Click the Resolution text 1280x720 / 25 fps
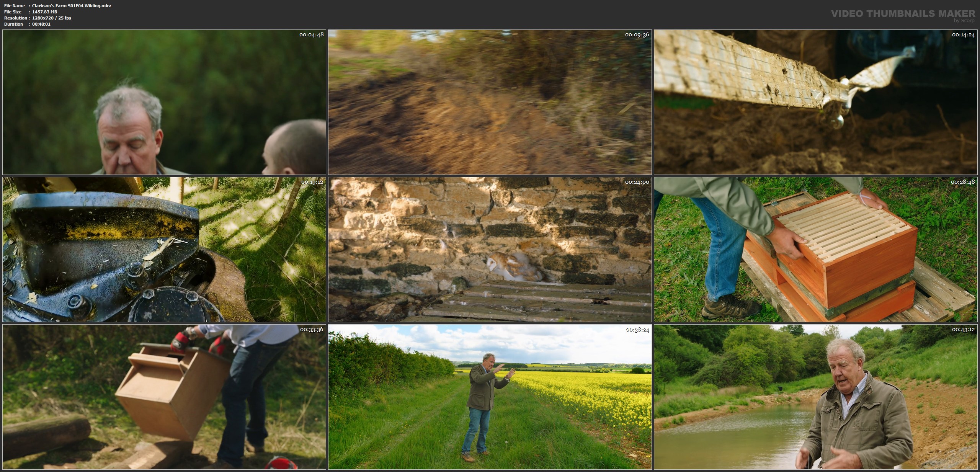The height and width of the screenshot is (472, 980). pos(52,18)
